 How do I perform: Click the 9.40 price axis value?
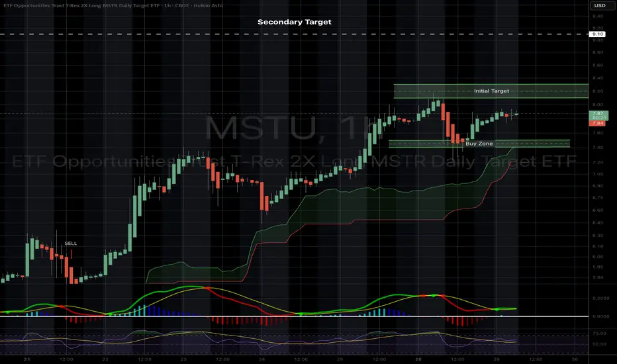(x=598, y=16)
